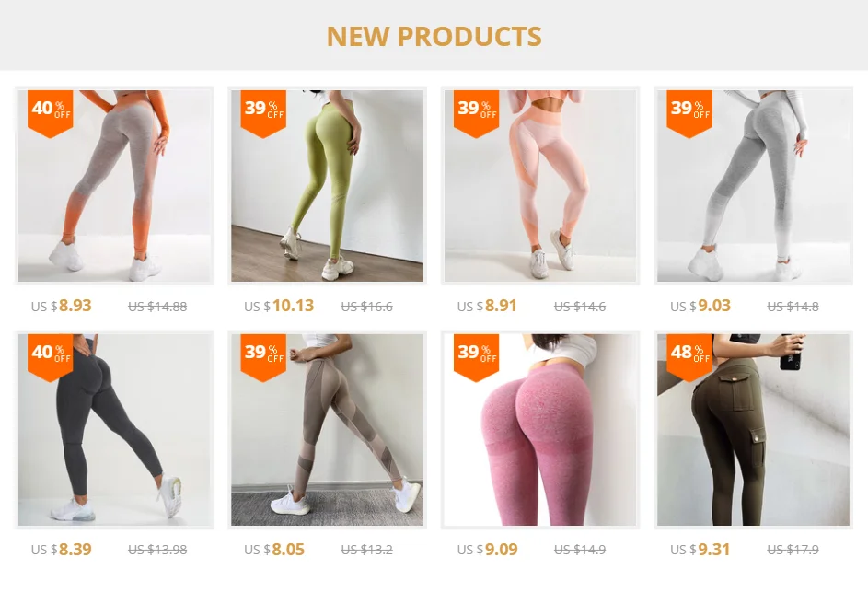Open the pink leggings product image
Image resolution: width=868 pixels, height=592 pixels.
[540, 429]
